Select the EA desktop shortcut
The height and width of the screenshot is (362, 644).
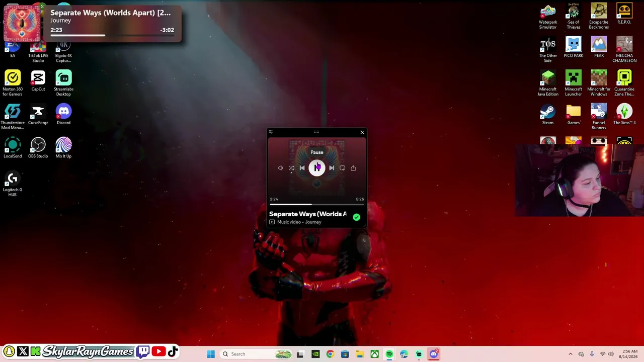[13, 50]
